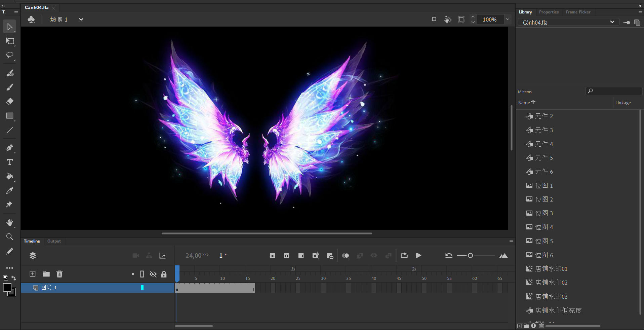Select the Zoom magnifier tool
The height and width of the screenshot is (330, 644).
pos(10,237)
